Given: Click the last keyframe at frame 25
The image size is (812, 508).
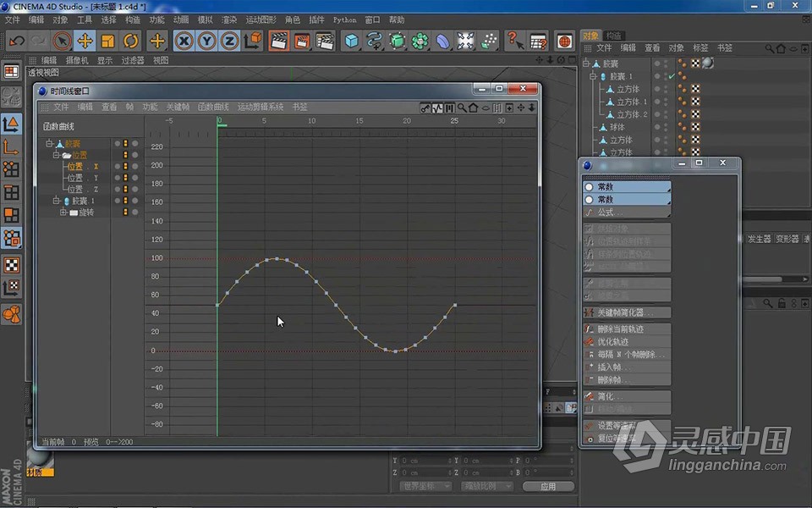Looking at the screenshot, I should [455, 306].
